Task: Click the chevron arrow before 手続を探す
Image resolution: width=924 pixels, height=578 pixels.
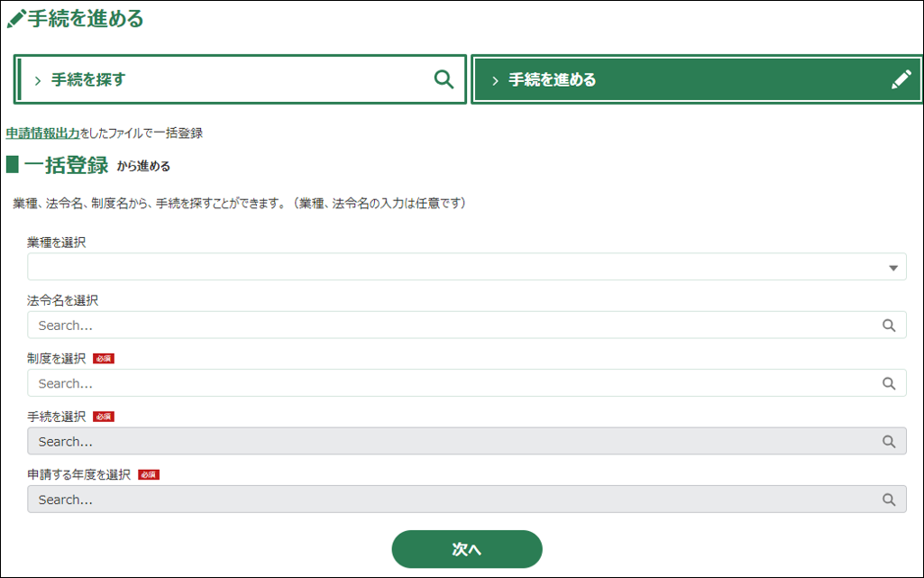Action: [x=38, y=80]
